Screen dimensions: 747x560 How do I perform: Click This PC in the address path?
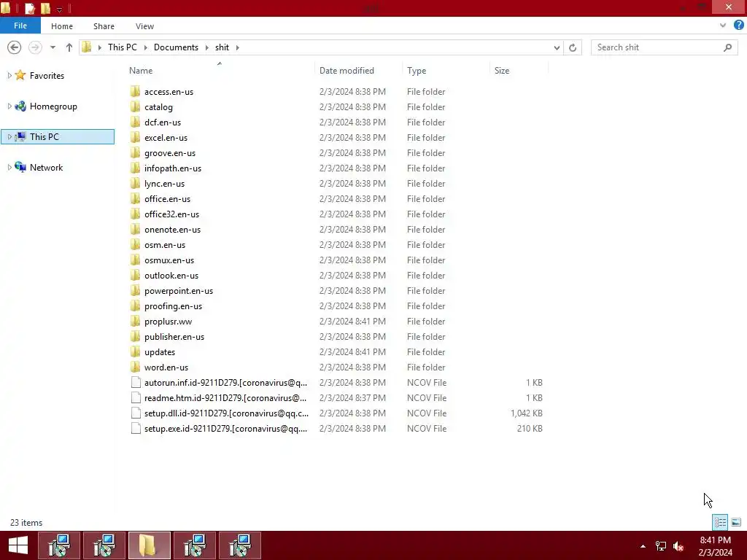(122, 47)
